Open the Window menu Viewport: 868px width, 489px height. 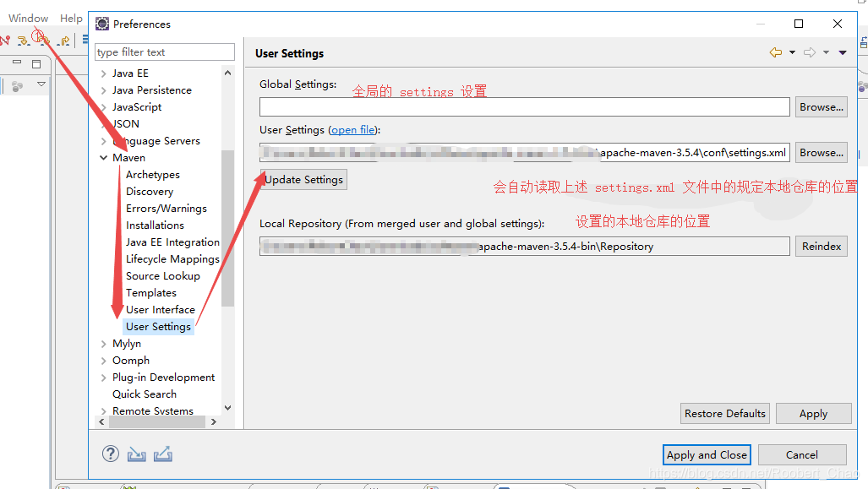(x=28, y=19)
